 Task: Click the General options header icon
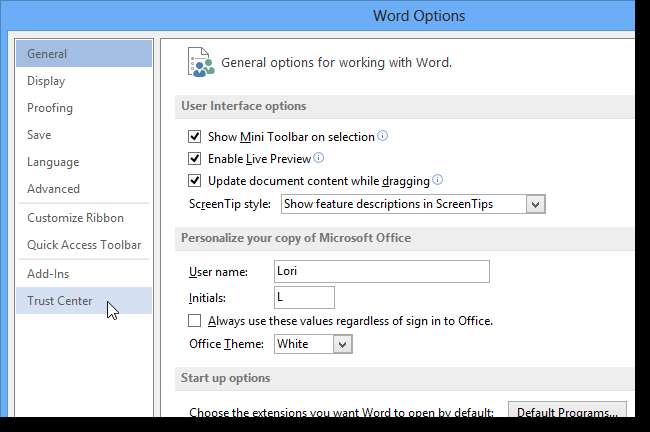[x=199, y=62]
